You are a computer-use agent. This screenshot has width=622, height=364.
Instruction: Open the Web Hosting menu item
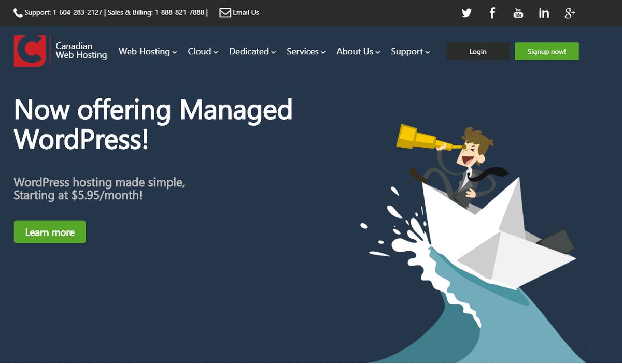[148, 51]
